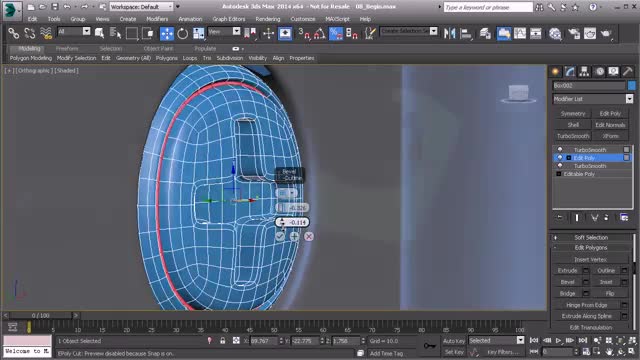The width and height of the screenshot is (640, 360).
Task: Open the Geometry (All) ribbon panel
Action: click(x=133, y=58)
